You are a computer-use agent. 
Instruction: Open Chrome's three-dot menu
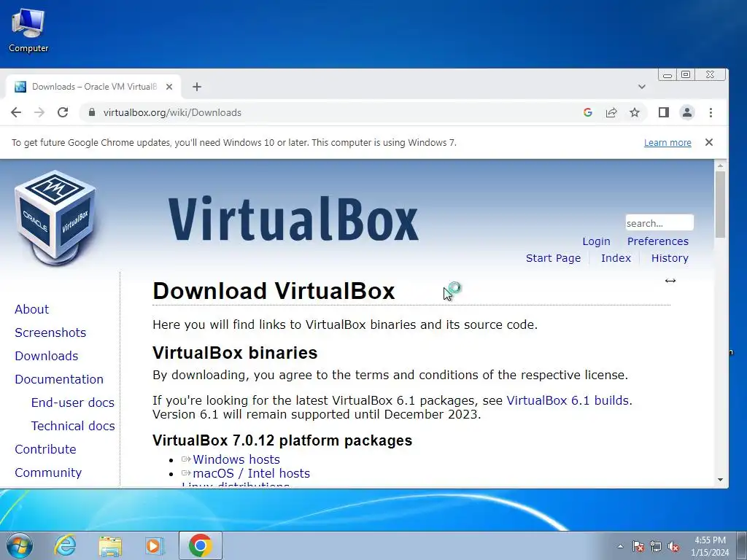coord(711,112)
